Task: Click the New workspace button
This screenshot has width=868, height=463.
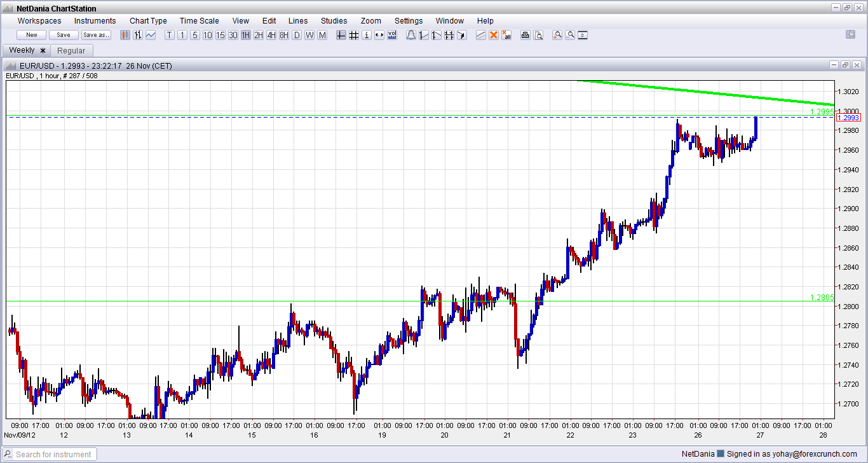Action: 32,35
